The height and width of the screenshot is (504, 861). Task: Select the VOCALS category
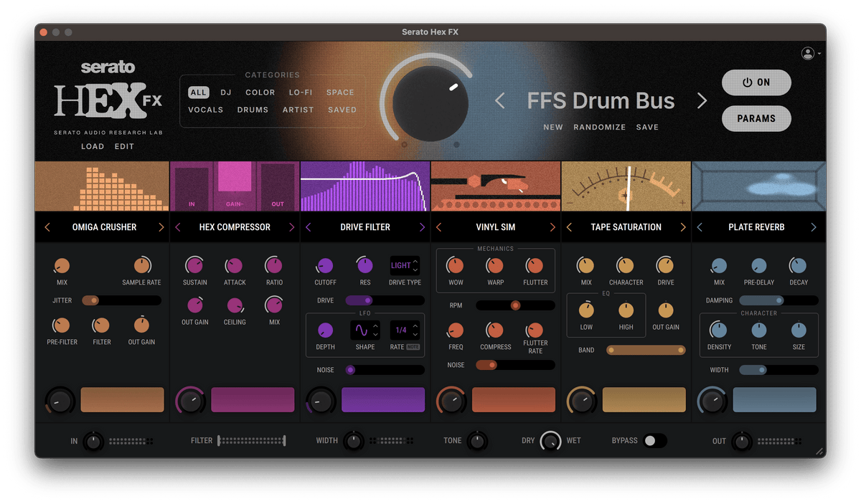click(x=206, y=110)
